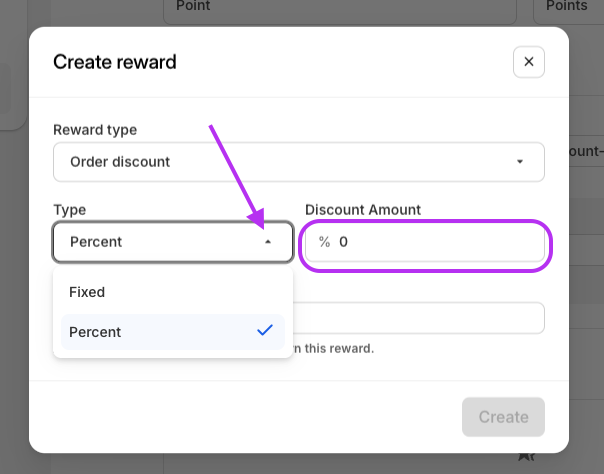Open the Reward type dropdown
Viewport: 604px width, 474px height.
[x=298, y=162]
